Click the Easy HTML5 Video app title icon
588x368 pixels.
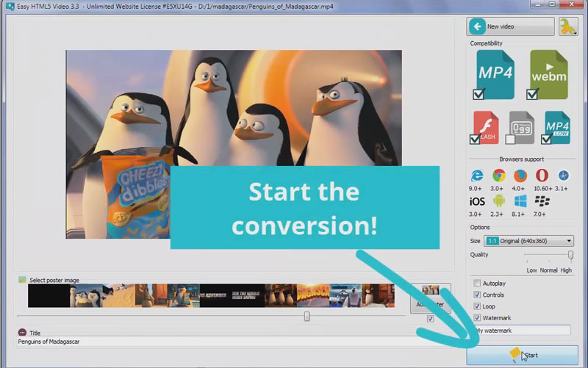tap(10, 7)
